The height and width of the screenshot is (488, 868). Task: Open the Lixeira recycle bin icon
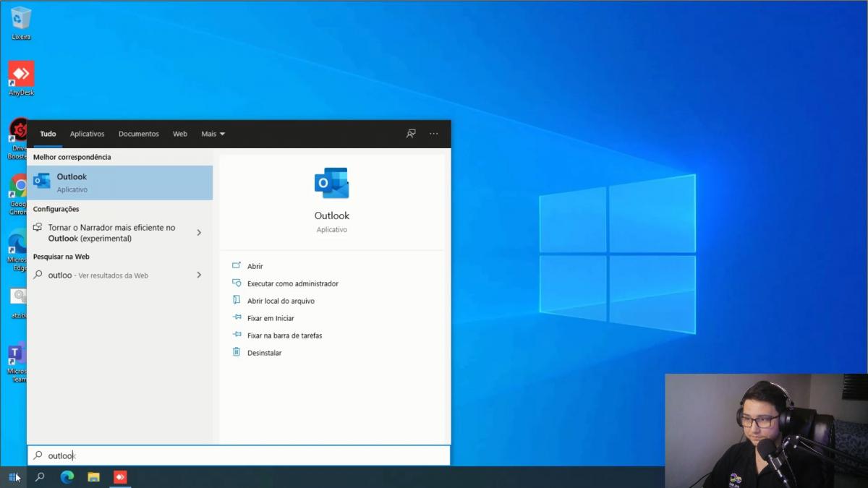pos(21,22)
